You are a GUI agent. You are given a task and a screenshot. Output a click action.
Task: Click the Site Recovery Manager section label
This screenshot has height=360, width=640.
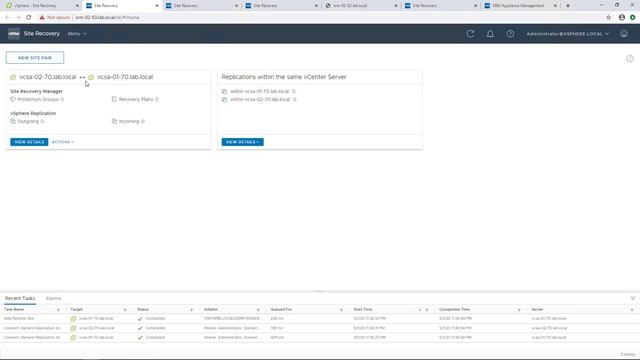click(x=36, y=91)
